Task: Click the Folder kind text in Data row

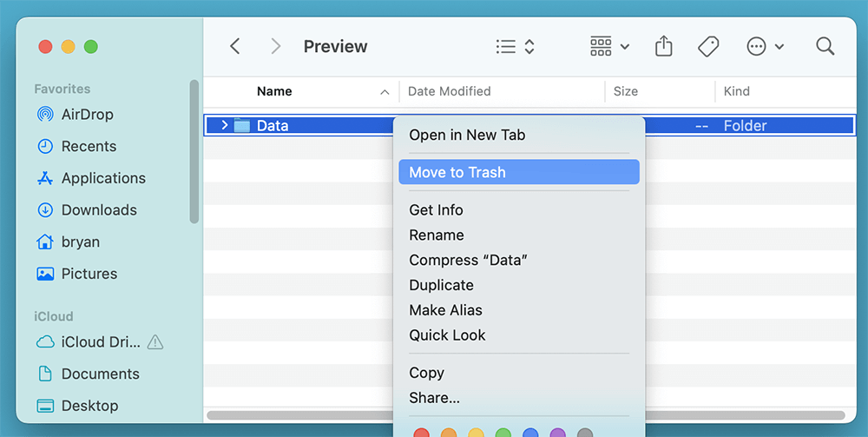Action: click(x=745, y=126)
